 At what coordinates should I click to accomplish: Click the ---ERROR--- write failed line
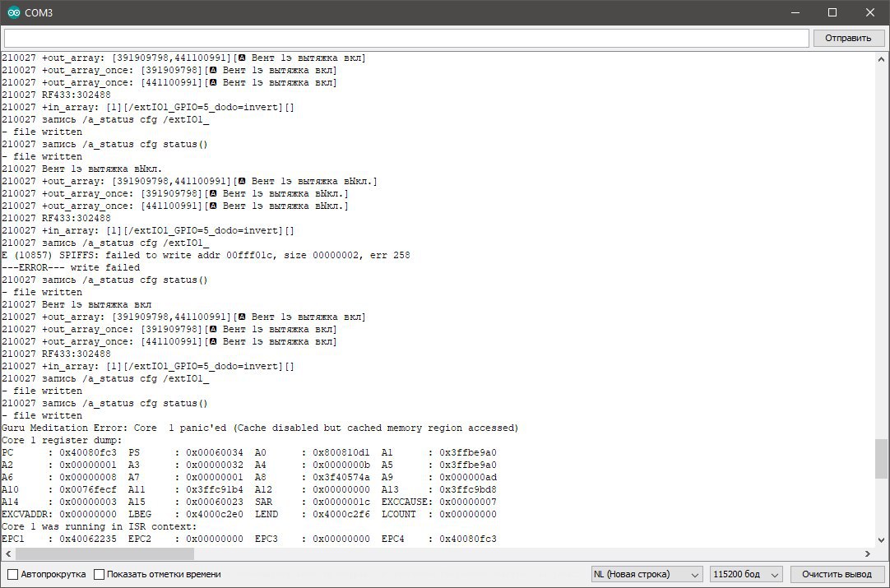(71, 267)
